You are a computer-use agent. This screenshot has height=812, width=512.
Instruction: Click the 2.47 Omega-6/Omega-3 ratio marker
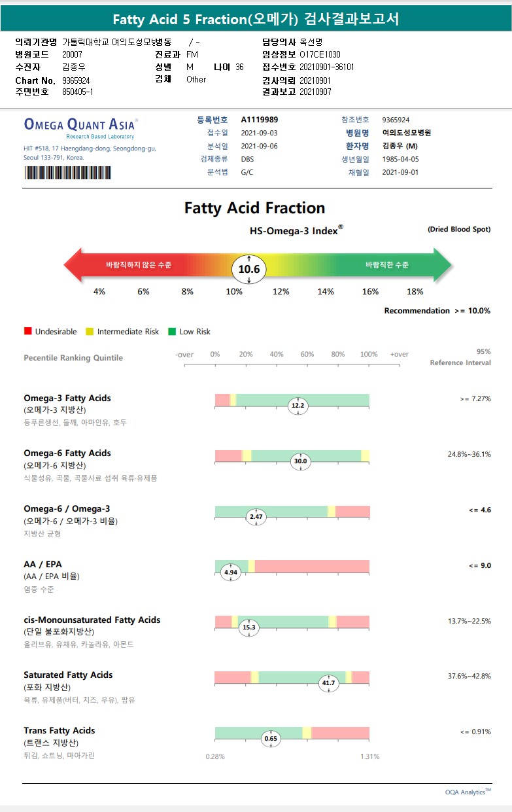coord(256,517)
